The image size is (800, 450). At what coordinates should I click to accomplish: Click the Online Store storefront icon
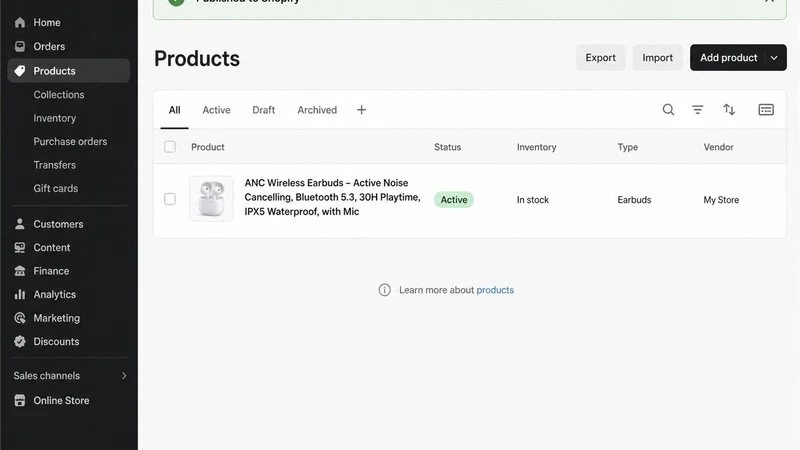click(20, 401)
